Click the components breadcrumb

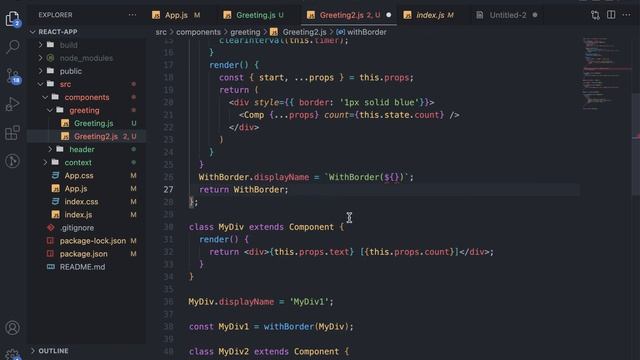coord(198,32)
